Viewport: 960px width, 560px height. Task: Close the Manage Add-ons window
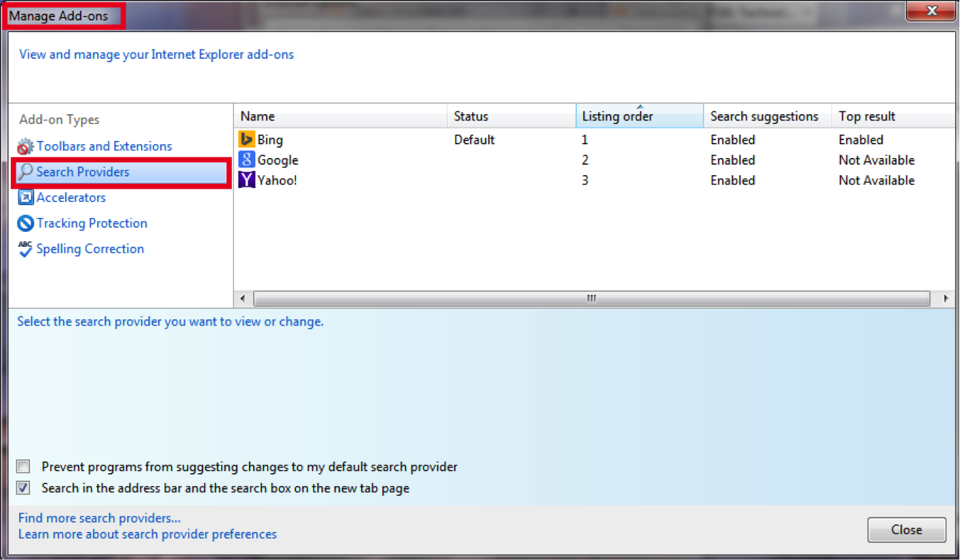click(x=931, y=11)
